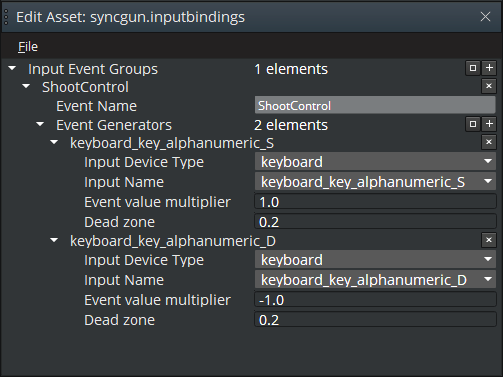Select the Event Generators label
The image size is (503, 377).
pyautogui.click(x=114, y=125)
